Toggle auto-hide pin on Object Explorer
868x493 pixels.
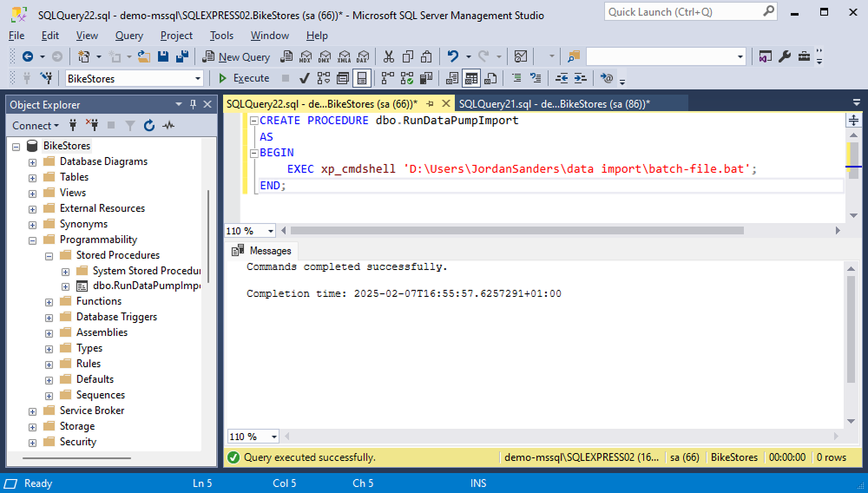click(194, 104)
